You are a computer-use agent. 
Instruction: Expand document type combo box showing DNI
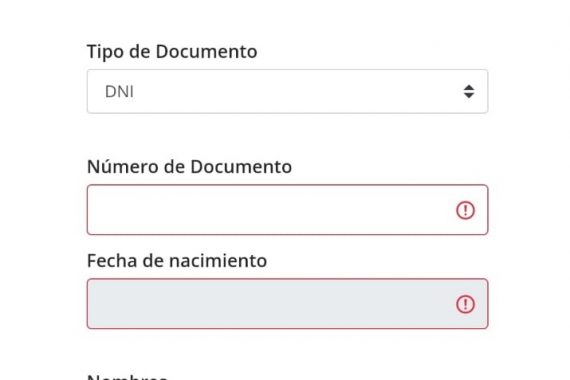[287, 91]
